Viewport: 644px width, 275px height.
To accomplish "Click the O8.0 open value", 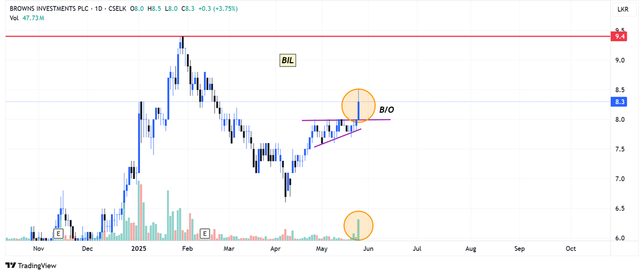I will pyautogui.click(x=137, y=9).
